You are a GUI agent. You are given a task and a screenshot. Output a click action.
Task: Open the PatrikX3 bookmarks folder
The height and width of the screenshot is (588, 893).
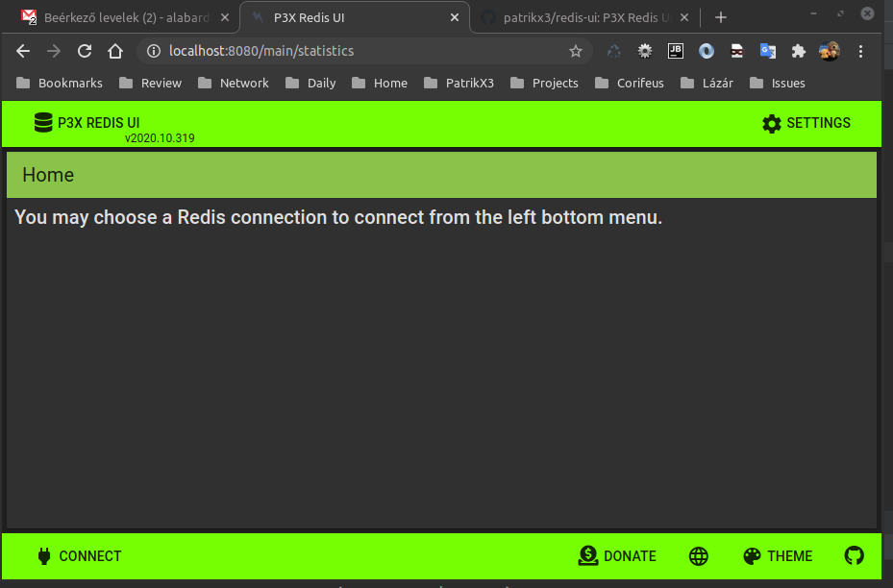pos(459,83)
